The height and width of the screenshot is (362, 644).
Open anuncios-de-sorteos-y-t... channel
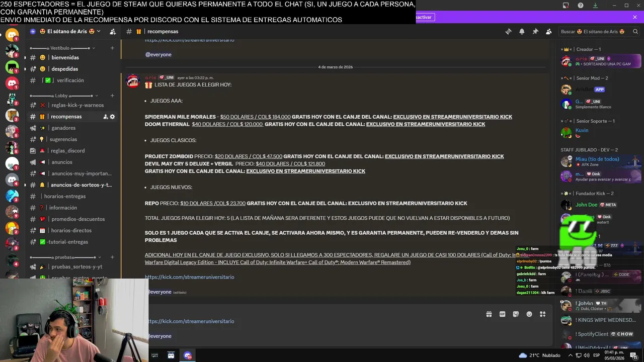[x=71, y=185]
